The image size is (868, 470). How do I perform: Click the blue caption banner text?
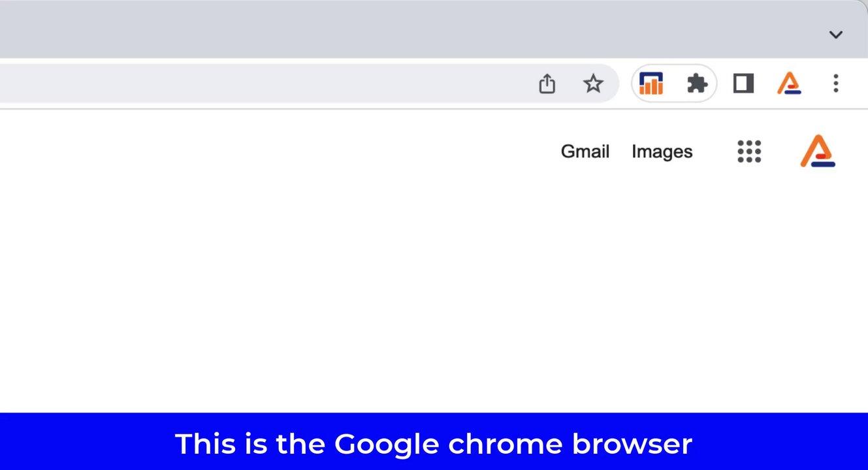(x=434, y=444)
